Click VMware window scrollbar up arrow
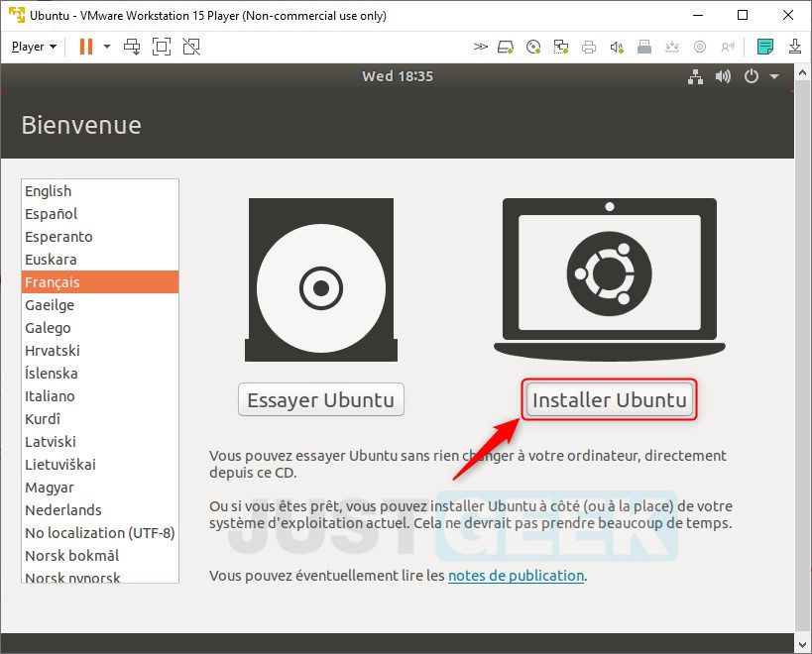812x654 pixels. click(803, 72)
